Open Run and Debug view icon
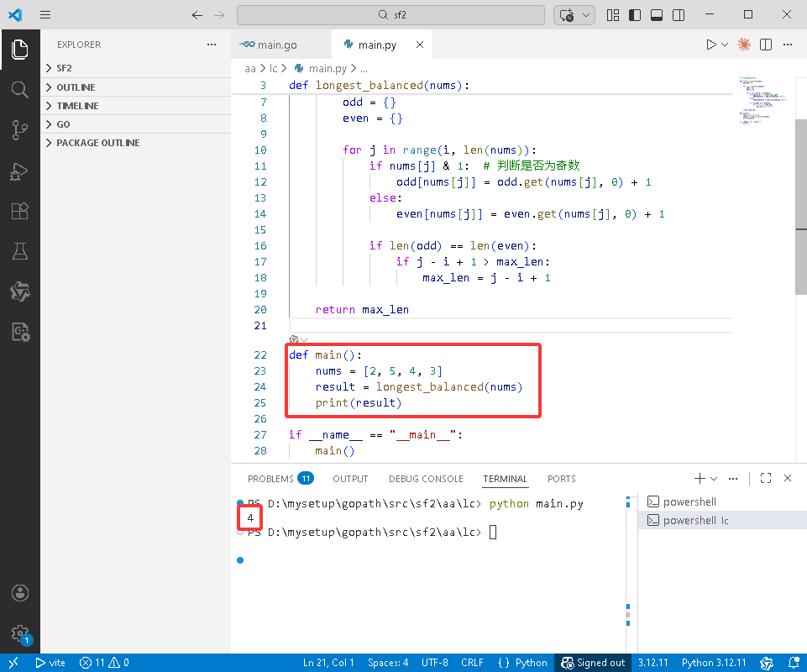The height and width of the screenshot is (672, 807). click(19, 171)
